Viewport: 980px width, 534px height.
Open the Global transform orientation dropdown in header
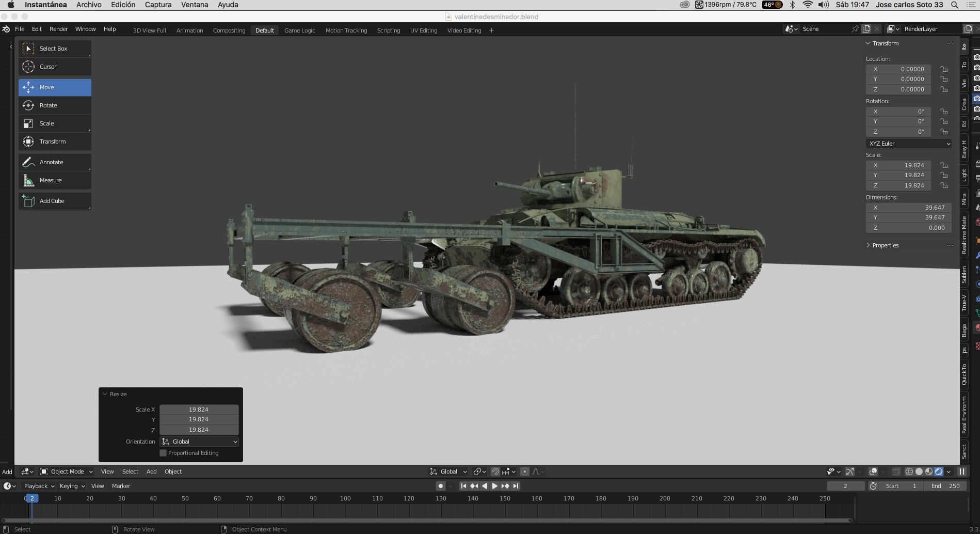pyautogui.click(x=448, y=472)
